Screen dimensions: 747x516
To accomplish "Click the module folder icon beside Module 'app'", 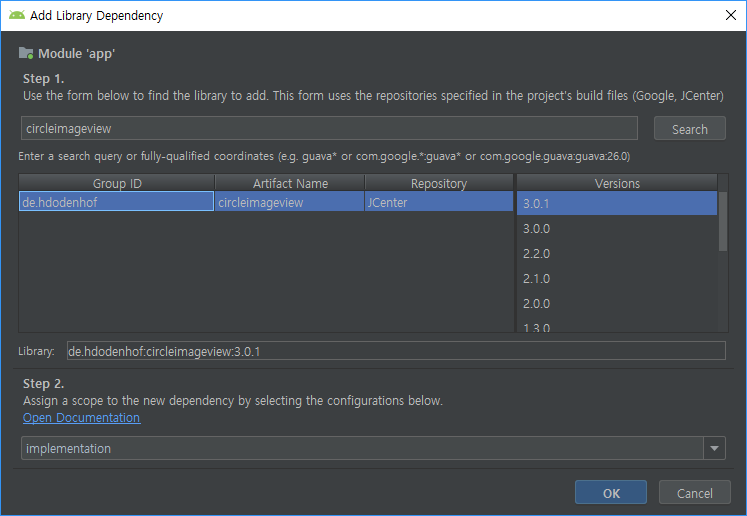I will [x=26, y=53].
